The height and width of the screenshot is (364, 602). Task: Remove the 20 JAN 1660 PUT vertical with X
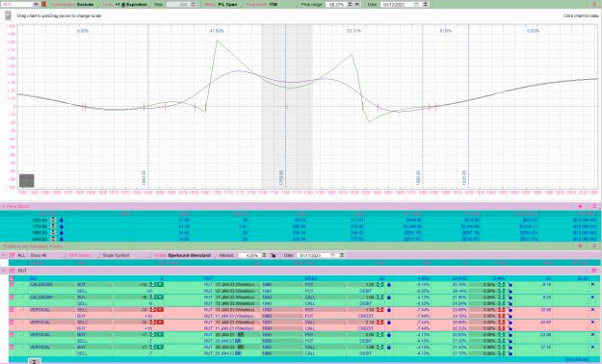pyautogui.click(x=592, y=335)
